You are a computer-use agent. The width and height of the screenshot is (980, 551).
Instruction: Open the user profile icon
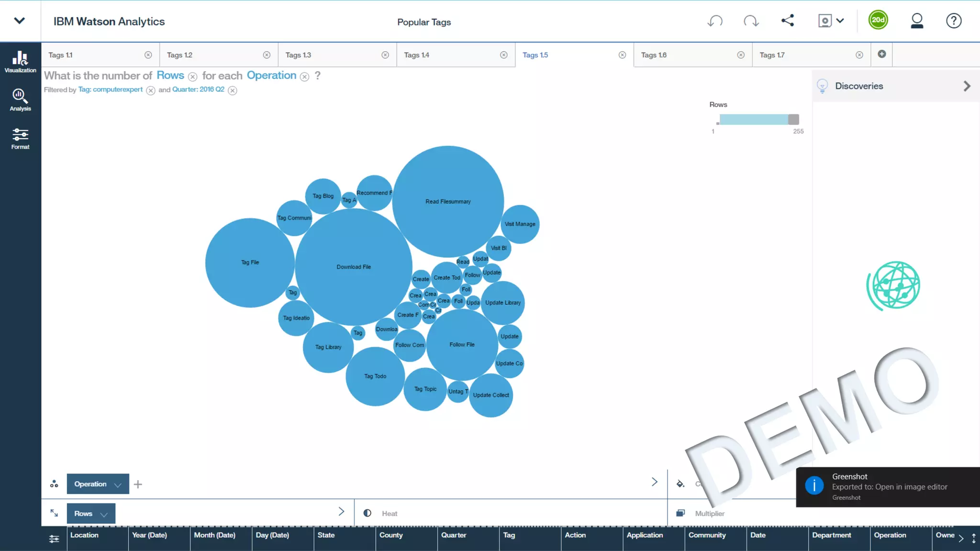[916, 21]
